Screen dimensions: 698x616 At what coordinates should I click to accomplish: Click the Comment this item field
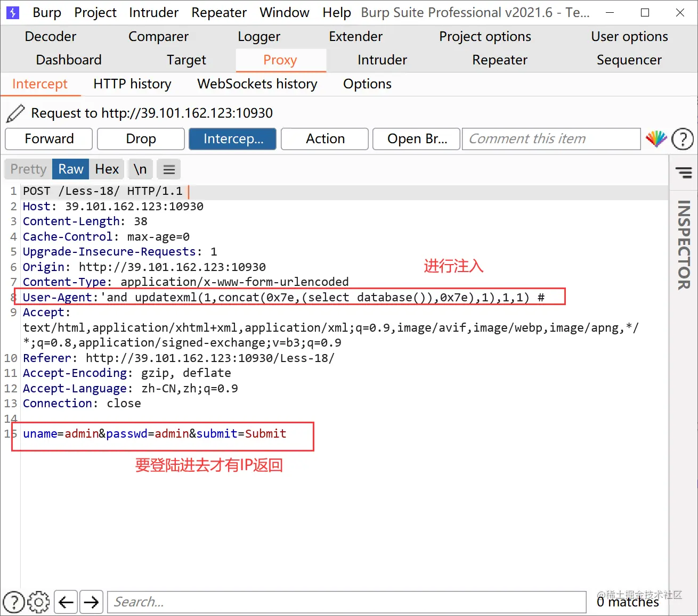point(551,139)
